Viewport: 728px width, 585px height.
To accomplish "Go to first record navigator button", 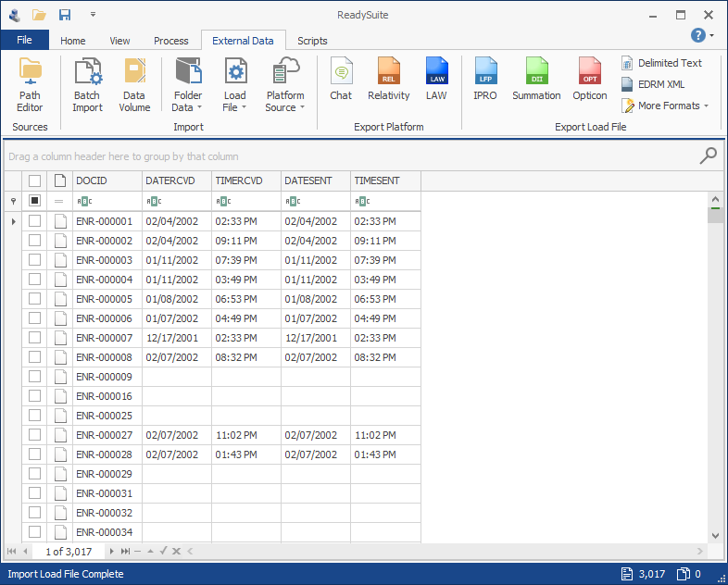I will coord(12,551).
